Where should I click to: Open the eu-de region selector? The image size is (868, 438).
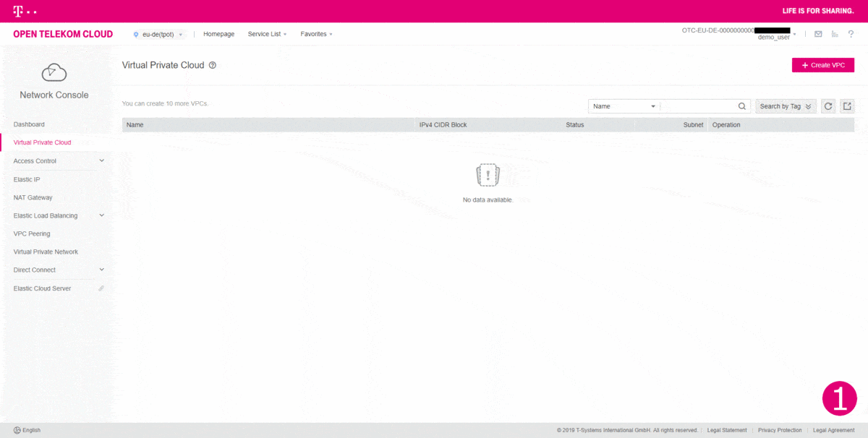(x=158, y=34)
